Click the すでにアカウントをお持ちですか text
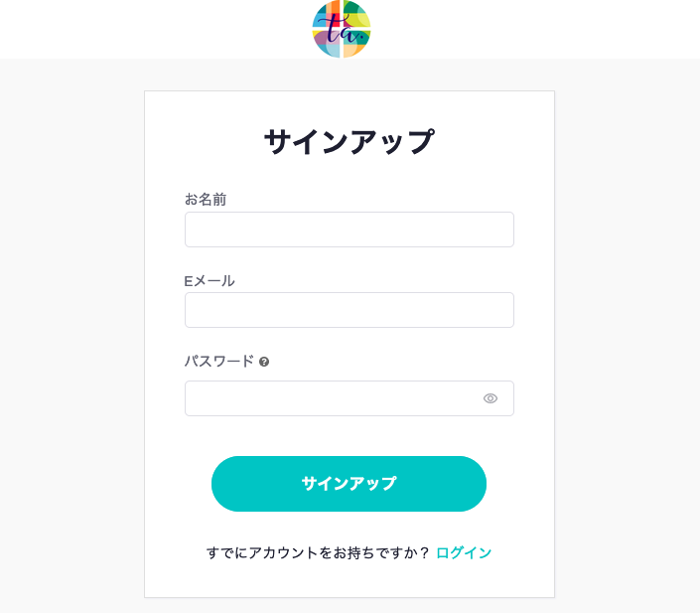The width and height of the screenshot is (700, 613). 318,552
